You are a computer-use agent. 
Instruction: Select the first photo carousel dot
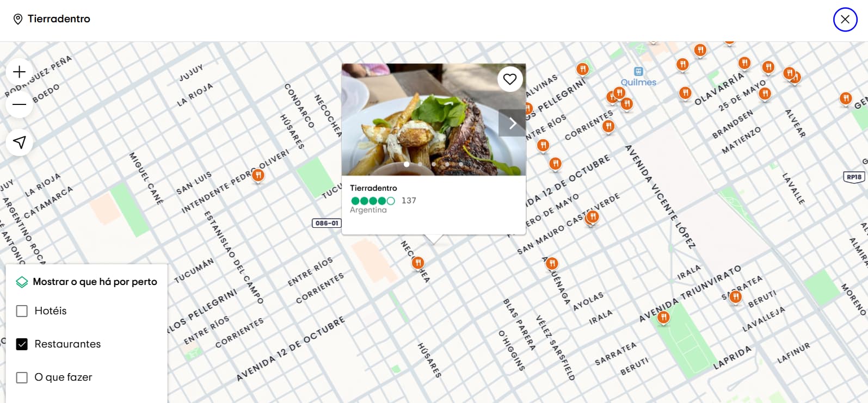pyautogui.click(x=407, y=164)
